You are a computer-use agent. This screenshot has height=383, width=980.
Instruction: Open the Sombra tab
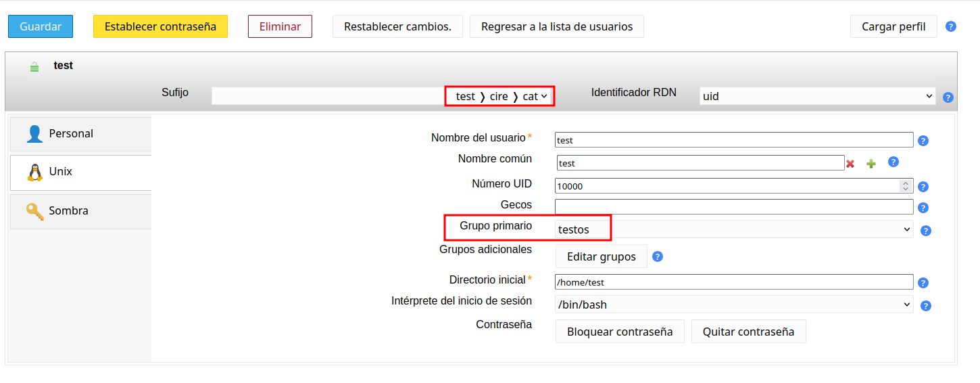(80, 211)
